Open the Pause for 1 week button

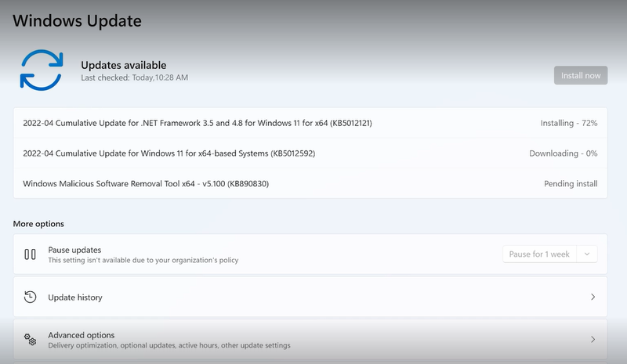click(539, 254)
